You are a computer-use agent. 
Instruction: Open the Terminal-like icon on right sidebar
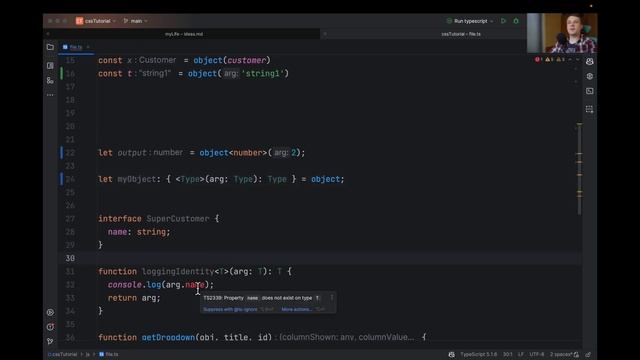click(589, 91)
